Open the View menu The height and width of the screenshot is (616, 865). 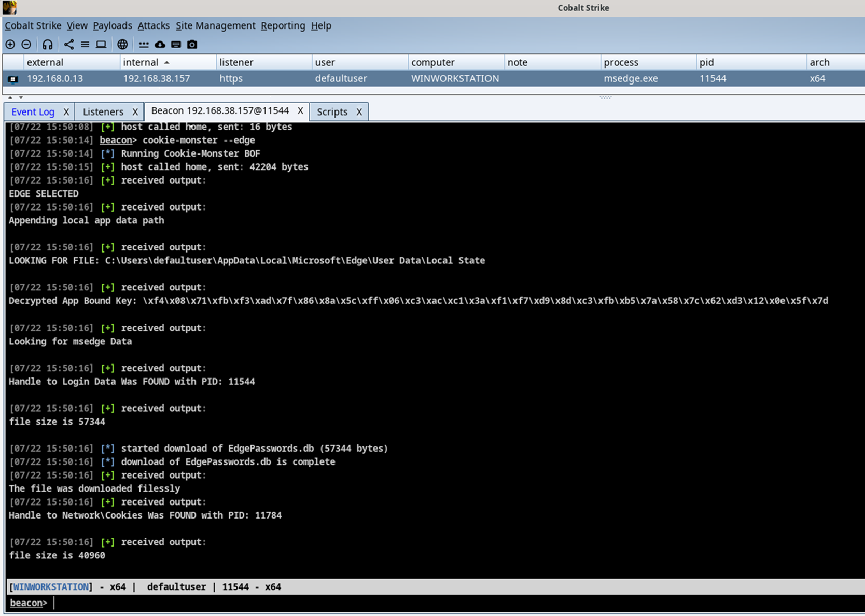click(77, 25)
